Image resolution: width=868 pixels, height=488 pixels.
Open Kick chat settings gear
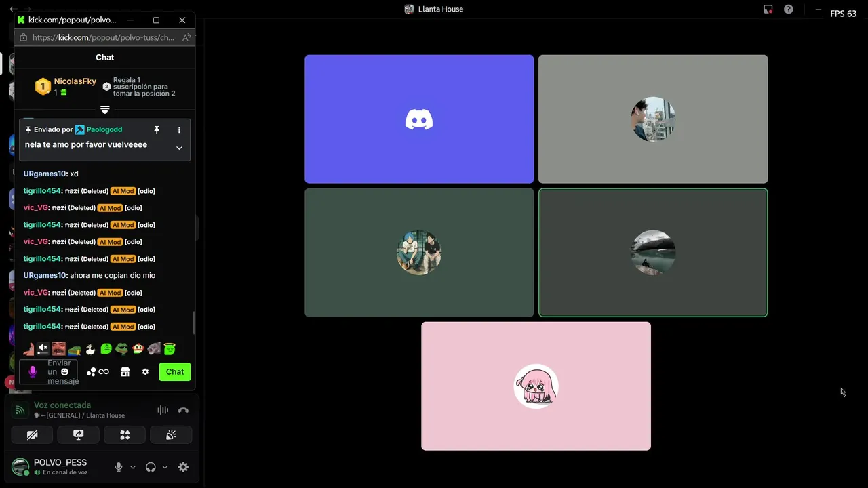[x=145, y=371]
